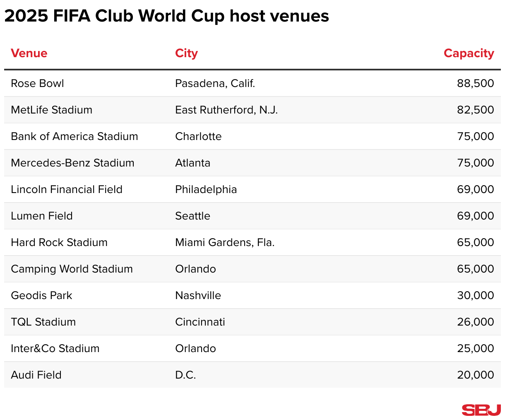Click the 88,500 capacity value
505x420 pixels.
coord(475,84)
